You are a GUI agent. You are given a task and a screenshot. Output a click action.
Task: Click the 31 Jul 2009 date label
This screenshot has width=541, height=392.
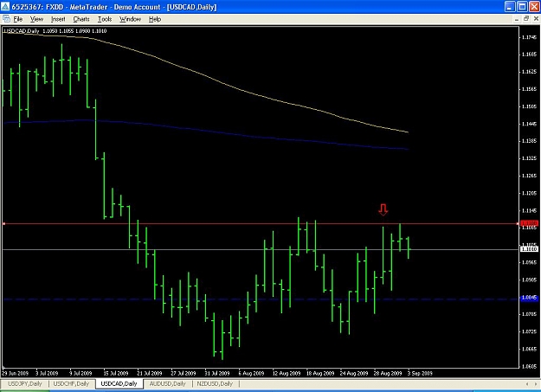(x=217, y=373)
